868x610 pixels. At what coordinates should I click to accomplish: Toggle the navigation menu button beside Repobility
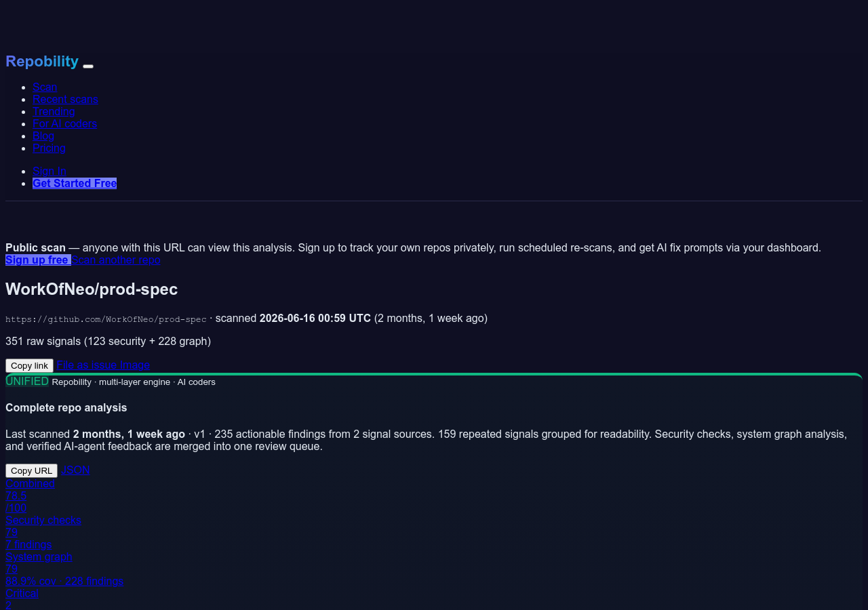pyautogui.click(x=88, y=66)
